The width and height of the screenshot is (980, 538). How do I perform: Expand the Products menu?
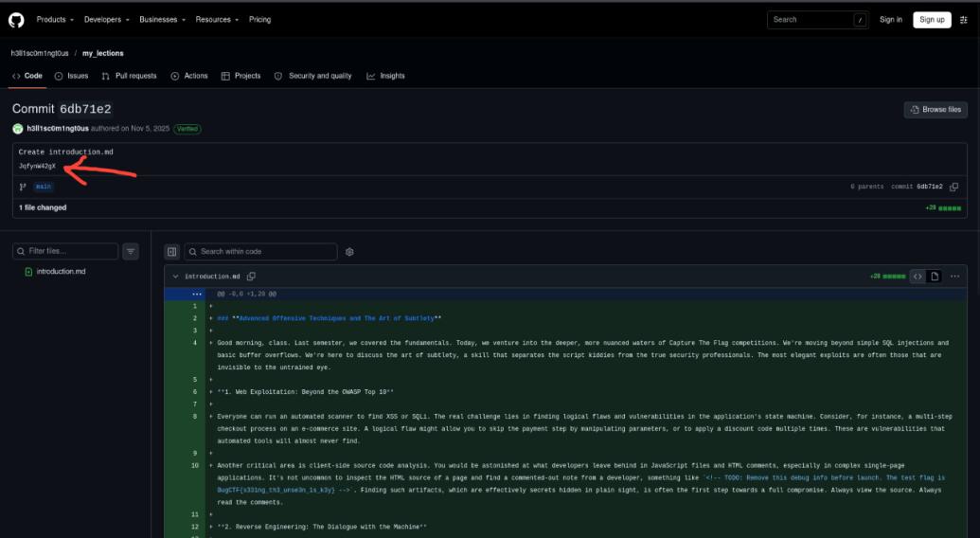tap(55, 19)
